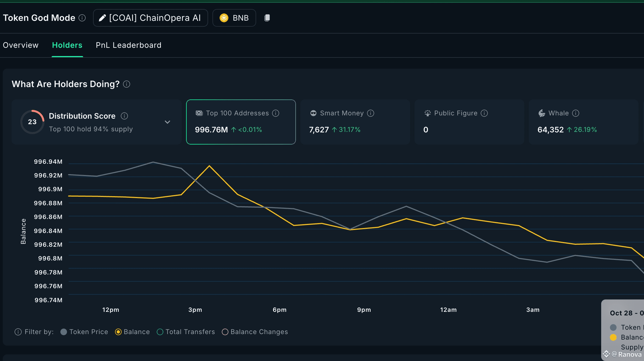Open the BNB chain selector
Image resolution: width=644 pixels, height=361 pixels.
point(234,18)
